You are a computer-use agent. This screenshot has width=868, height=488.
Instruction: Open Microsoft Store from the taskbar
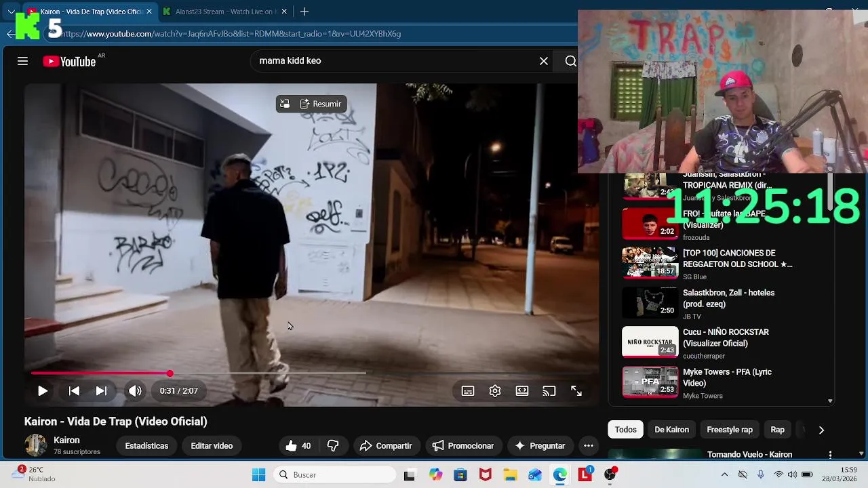point(460,475)
